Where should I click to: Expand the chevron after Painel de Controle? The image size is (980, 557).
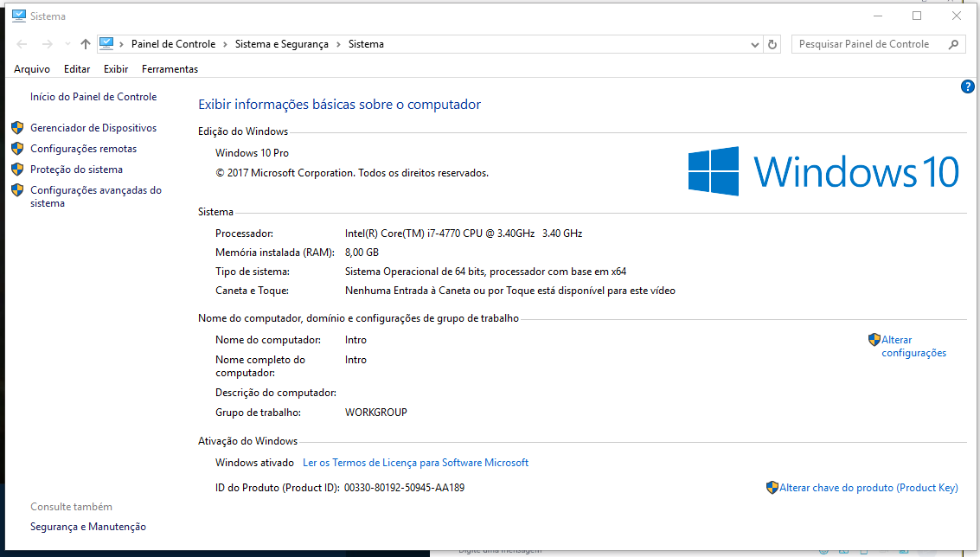pos(225,44)
